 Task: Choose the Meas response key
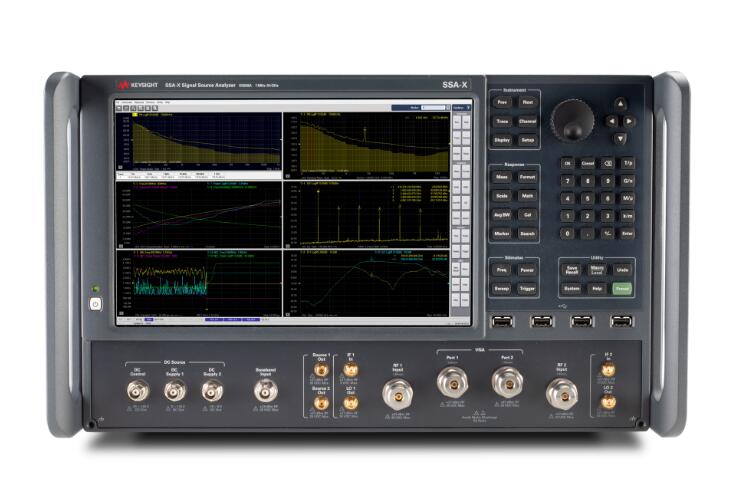pos(502,177)
